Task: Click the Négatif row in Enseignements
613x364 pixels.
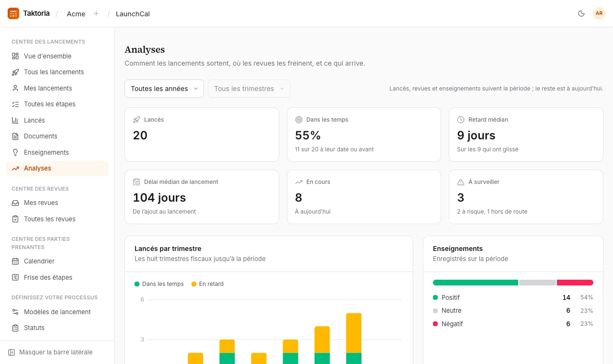Action: pos(513,324)
